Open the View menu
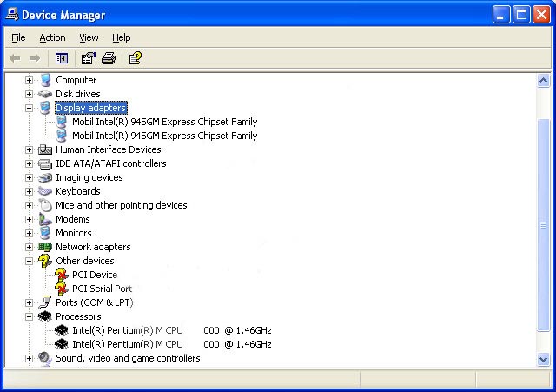 [89, 37]
